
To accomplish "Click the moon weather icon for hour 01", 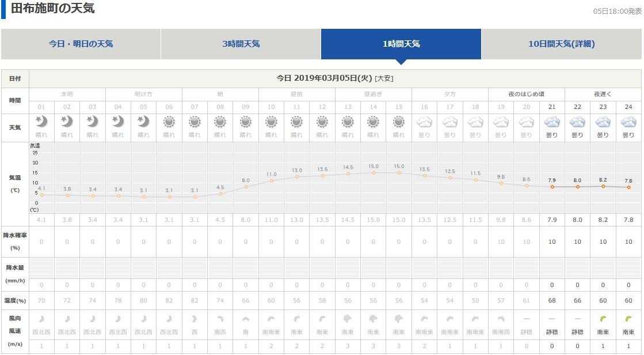I will point(41,122).
